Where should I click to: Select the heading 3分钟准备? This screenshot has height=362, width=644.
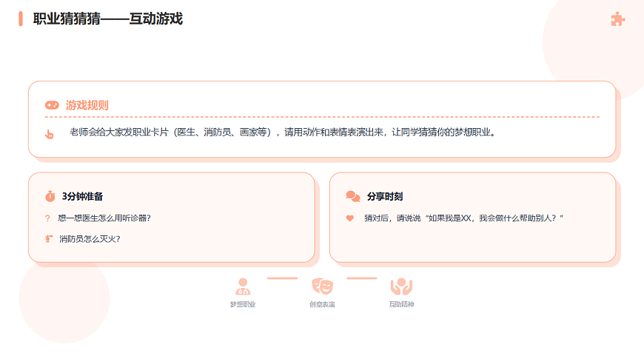tap(83, 196)
